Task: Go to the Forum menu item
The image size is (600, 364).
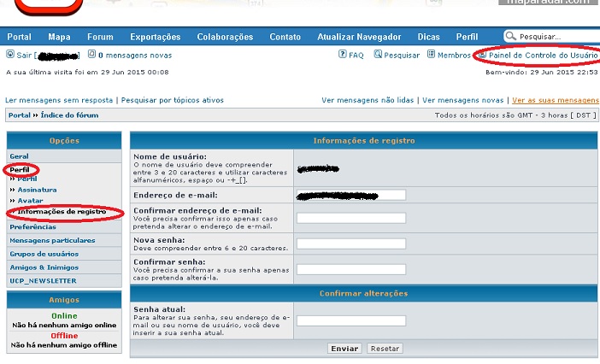Action: 100,37
